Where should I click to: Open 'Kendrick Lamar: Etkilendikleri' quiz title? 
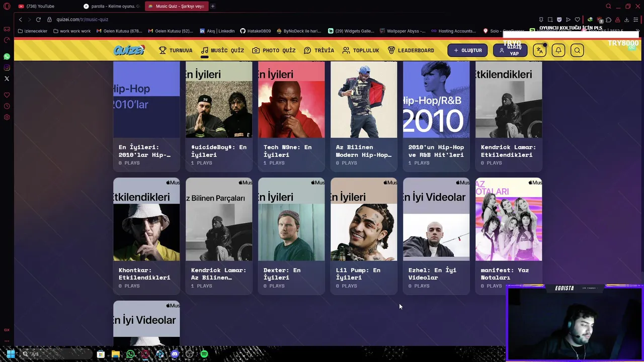pos(508,151)
